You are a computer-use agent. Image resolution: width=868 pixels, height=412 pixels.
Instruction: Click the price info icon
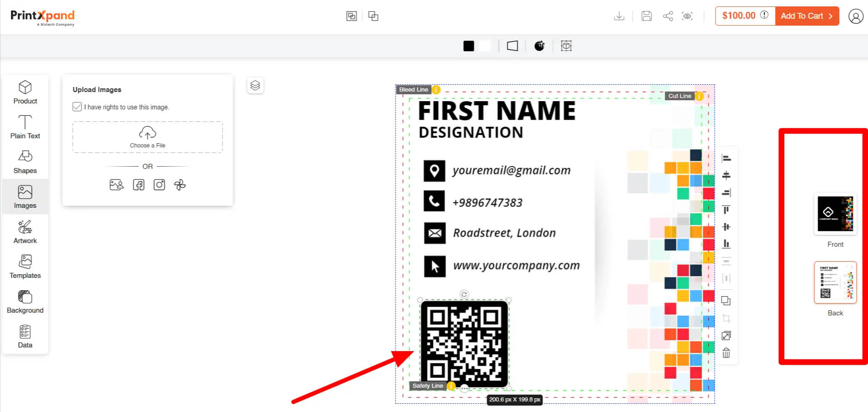pyautogui.click(x=764, y=15)
